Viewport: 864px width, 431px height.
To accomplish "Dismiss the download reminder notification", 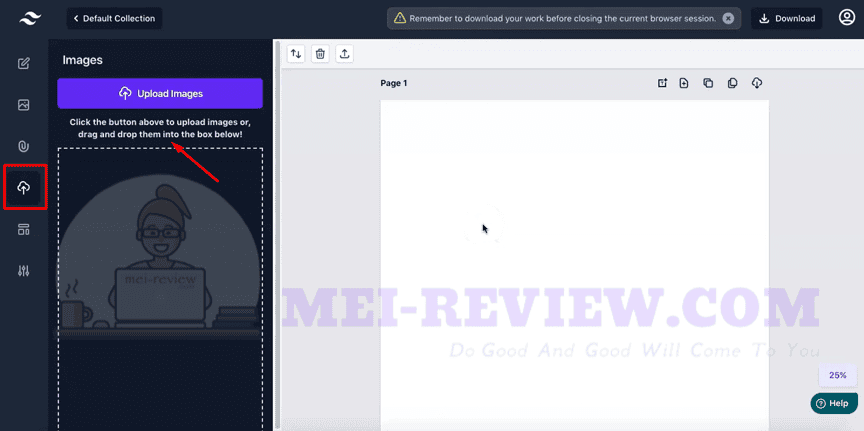I will click(728, 18).
